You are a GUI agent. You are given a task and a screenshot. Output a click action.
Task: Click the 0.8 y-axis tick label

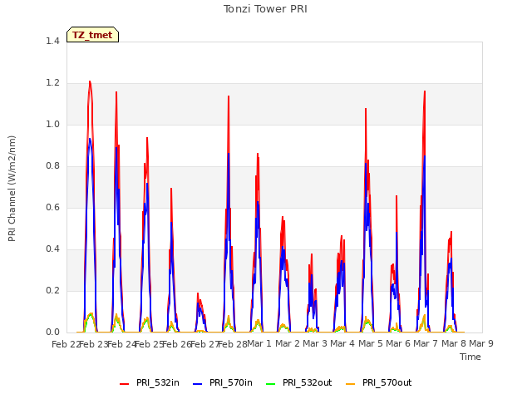click(x=52, y=166)
